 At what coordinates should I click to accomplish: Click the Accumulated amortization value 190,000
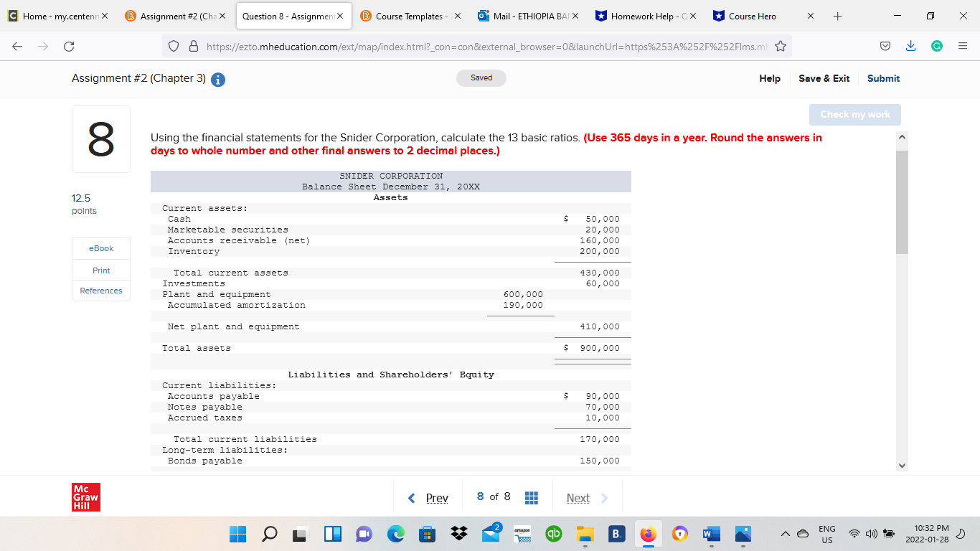523,306
